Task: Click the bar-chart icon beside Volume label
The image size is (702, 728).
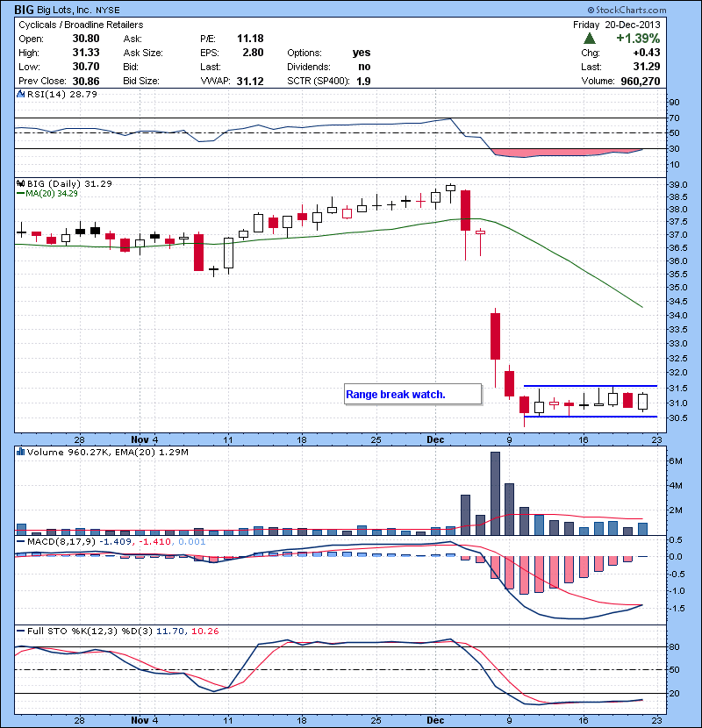Action: (20, 452)
